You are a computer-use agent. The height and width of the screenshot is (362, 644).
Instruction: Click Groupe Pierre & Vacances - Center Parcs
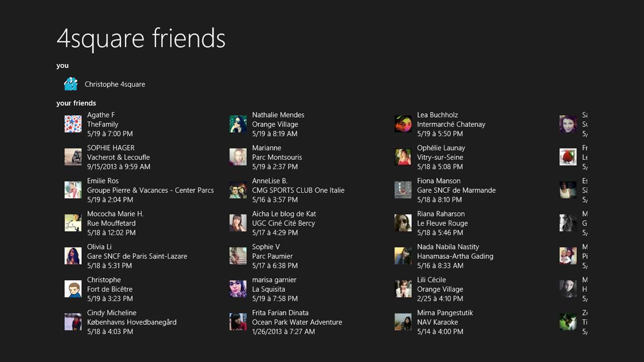click(150, 190)
